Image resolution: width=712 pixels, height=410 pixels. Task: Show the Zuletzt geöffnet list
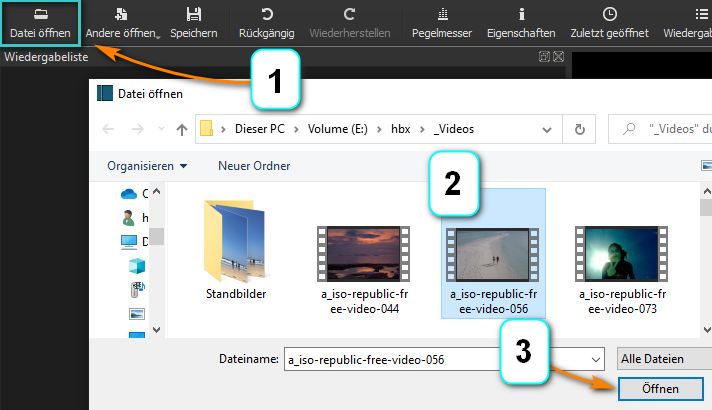click(609, 22)
